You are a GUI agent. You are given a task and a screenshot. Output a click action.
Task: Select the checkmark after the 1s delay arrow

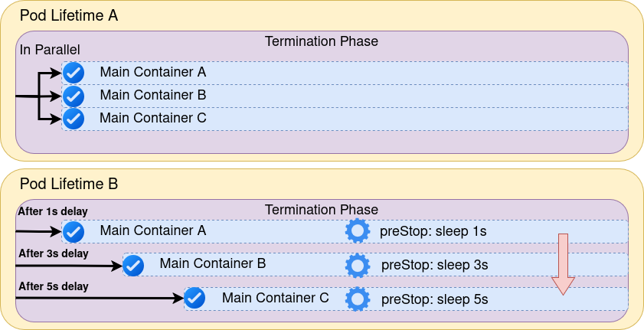(73, 231)
